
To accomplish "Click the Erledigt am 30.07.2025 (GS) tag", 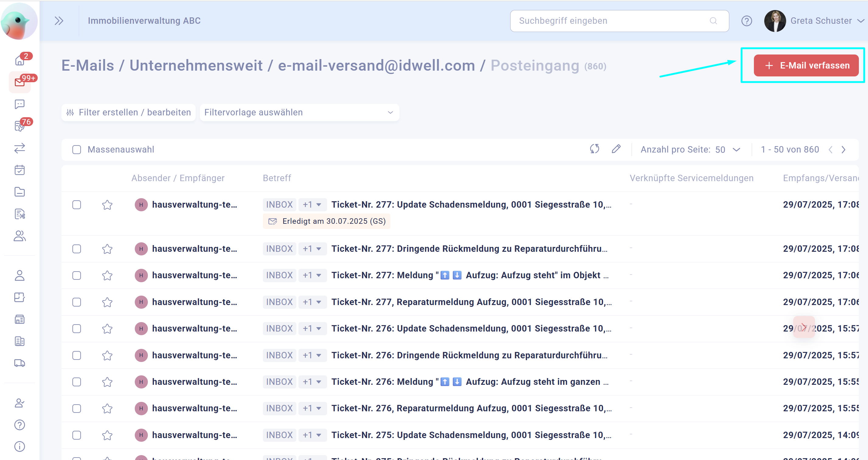I will tap(326, 221).
